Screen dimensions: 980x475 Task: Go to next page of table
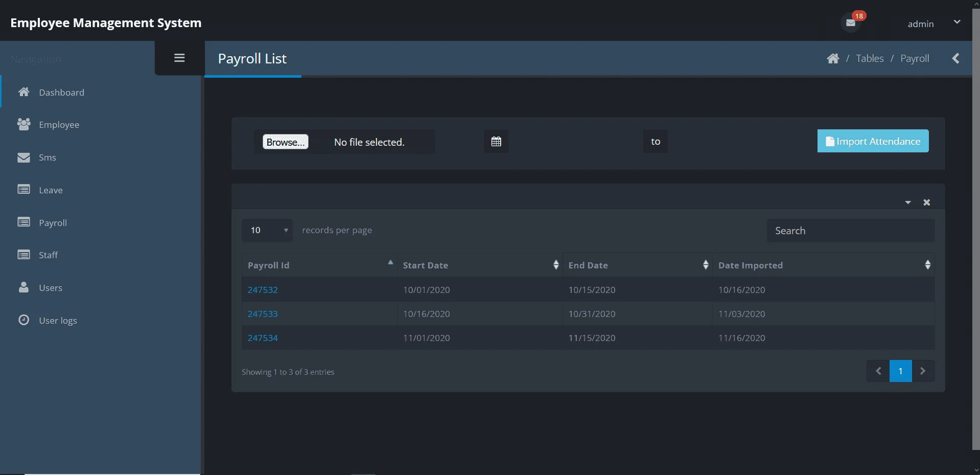(x=923, y=371)
